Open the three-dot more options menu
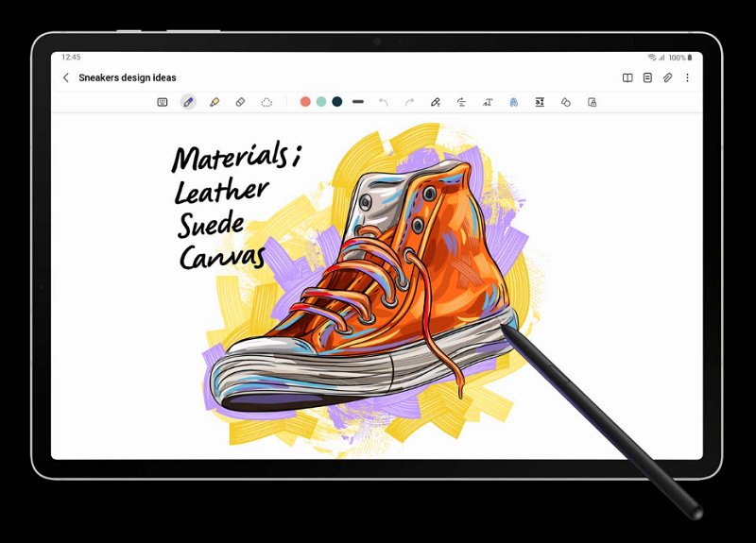Viewport: 756px width, 543px height. 687,77
